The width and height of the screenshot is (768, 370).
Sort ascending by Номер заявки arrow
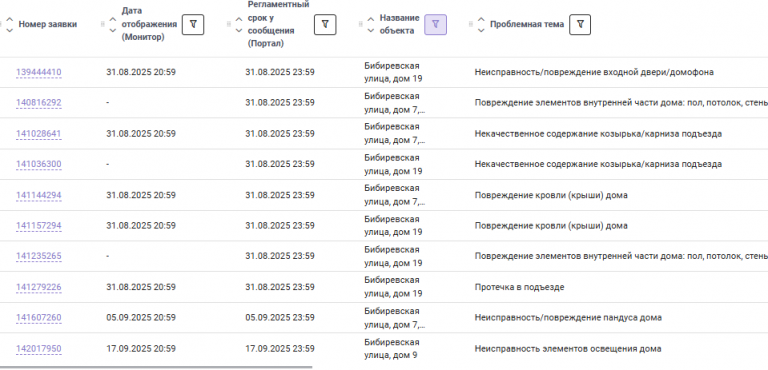point(9,20)
